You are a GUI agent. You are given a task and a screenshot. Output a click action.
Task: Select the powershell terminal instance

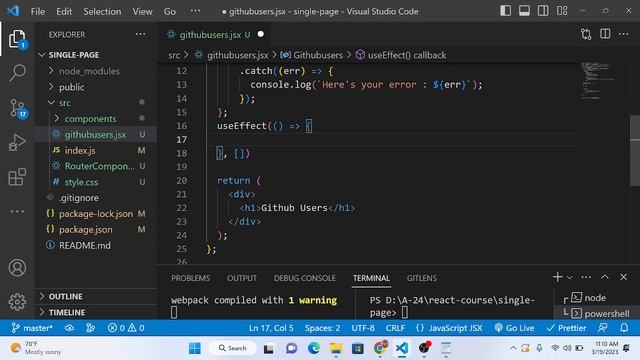pos(596,313)
